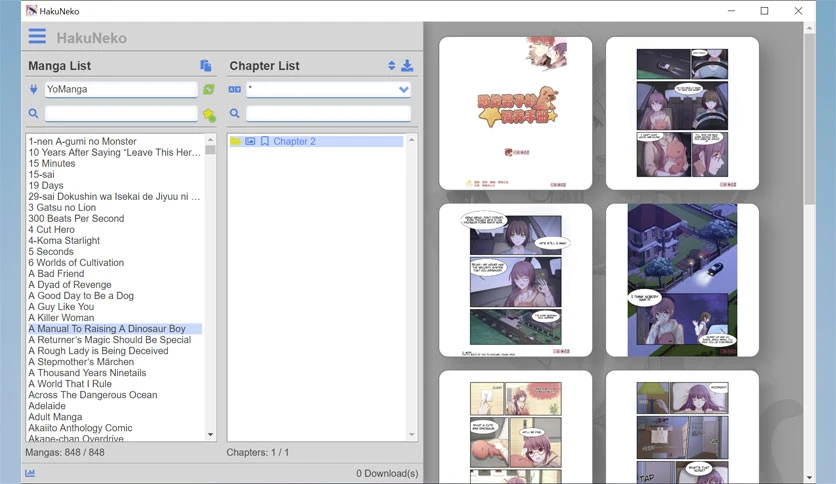Open the chapter language dropdown arrow
This screenshot has height=484, width=836.
pos(404,90)
